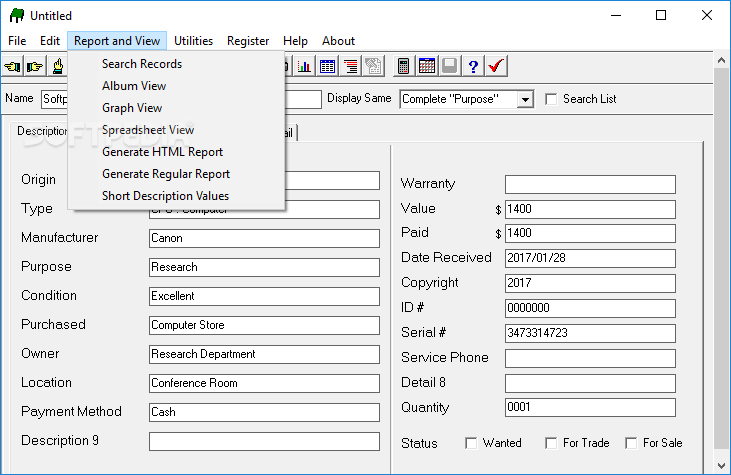Choose Graph View from the menu
Viewport: 731px width, 475px height.
coord(176,108)
